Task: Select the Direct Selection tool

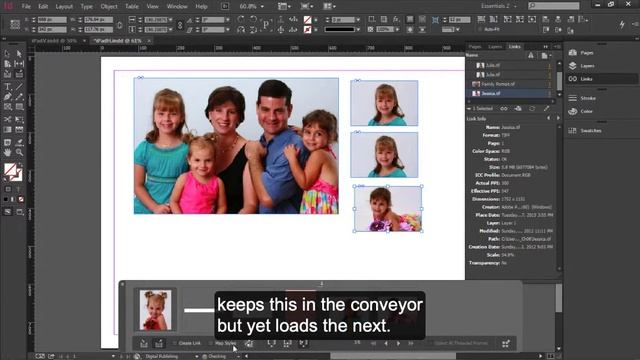Action: (x=19, y=53)
